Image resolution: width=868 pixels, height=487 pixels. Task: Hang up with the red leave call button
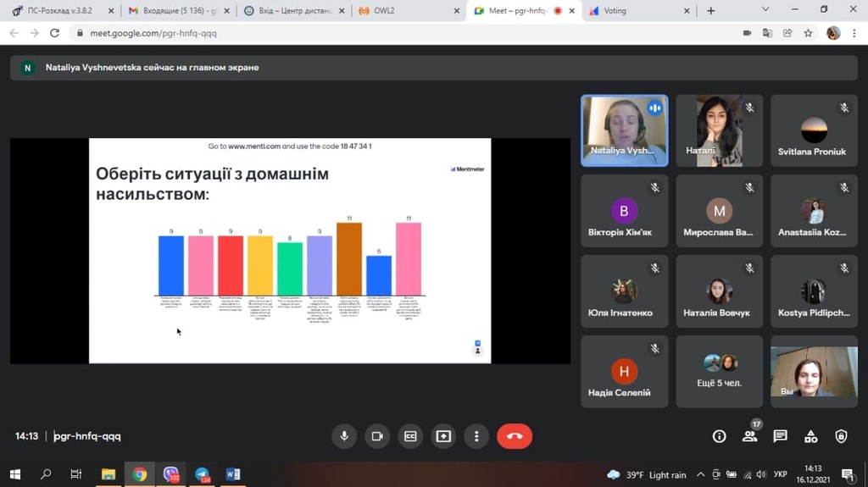tap(514, 436)
